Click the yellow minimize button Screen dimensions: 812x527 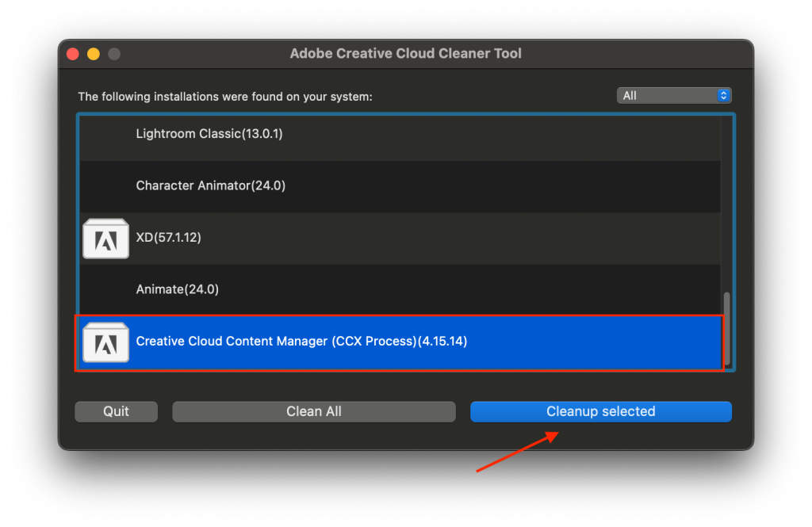coord(93,53)
